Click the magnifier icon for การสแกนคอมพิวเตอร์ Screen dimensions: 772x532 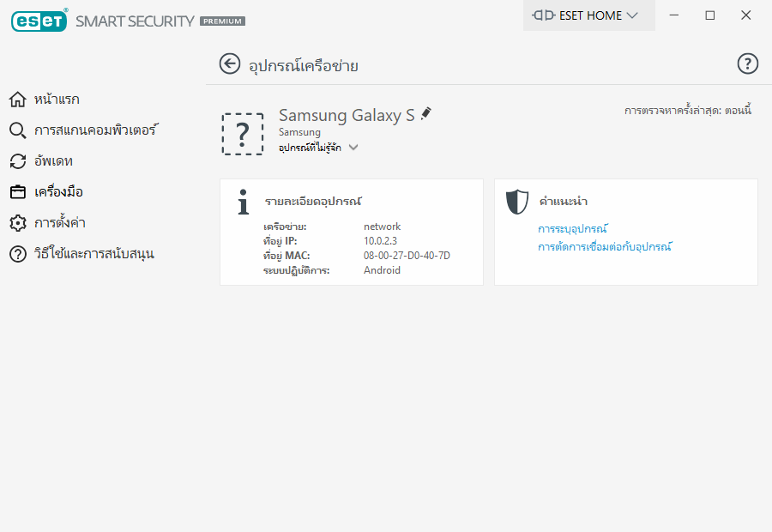click(18, 130)
